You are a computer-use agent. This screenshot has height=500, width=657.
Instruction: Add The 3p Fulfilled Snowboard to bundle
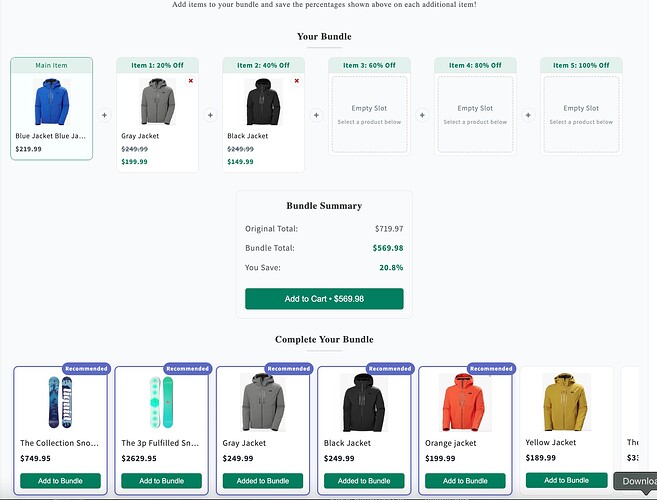(161, 481)
